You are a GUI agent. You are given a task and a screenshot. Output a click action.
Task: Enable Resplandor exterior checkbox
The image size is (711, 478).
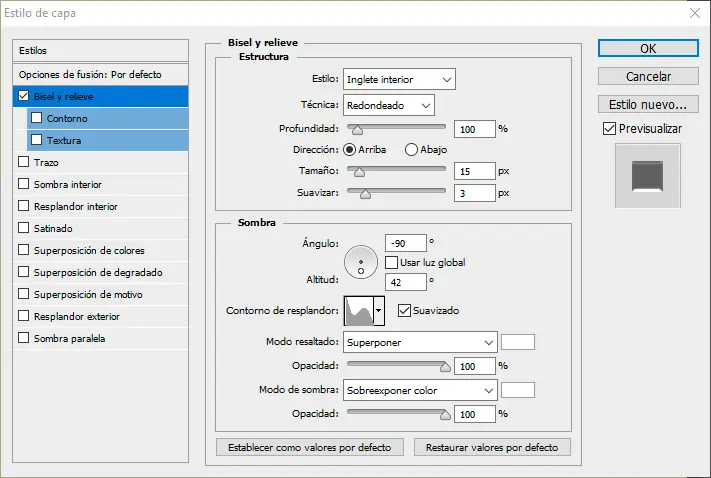[24, 316]
